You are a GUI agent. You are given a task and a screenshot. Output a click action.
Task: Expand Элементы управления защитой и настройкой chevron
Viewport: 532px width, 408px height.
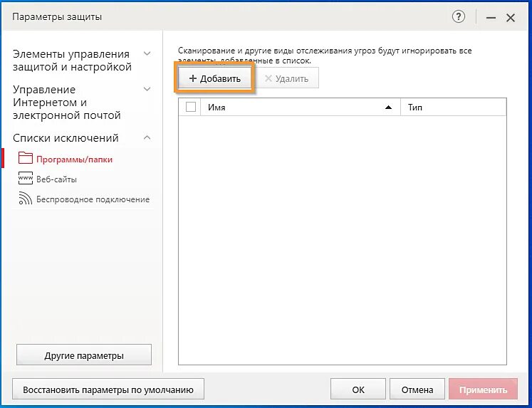147,53
